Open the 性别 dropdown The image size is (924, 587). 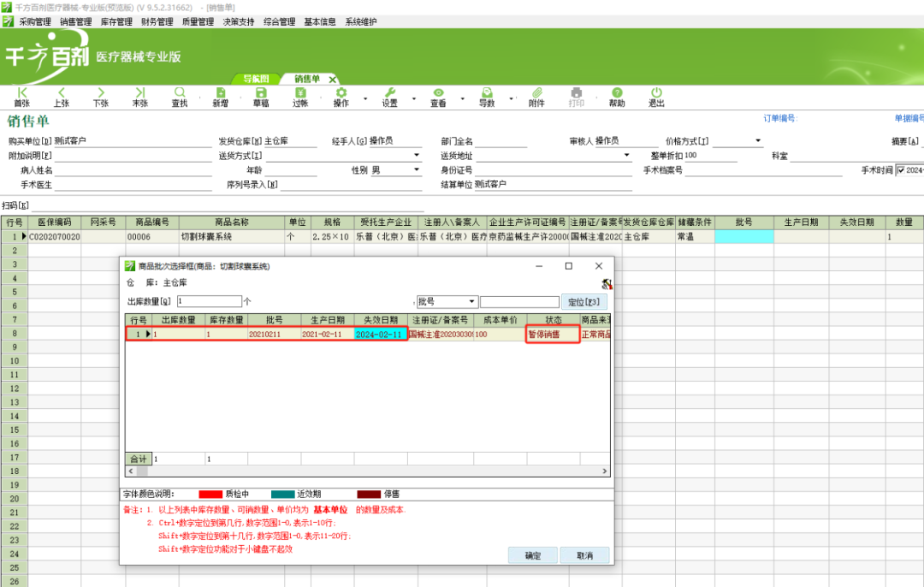coord(417,170)
